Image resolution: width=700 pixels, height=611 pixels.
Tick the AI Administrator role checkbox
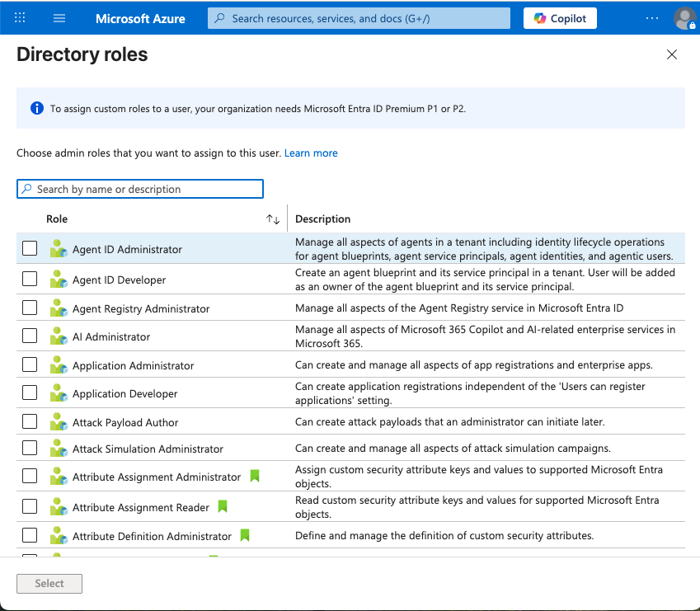[x=30, y=336]
